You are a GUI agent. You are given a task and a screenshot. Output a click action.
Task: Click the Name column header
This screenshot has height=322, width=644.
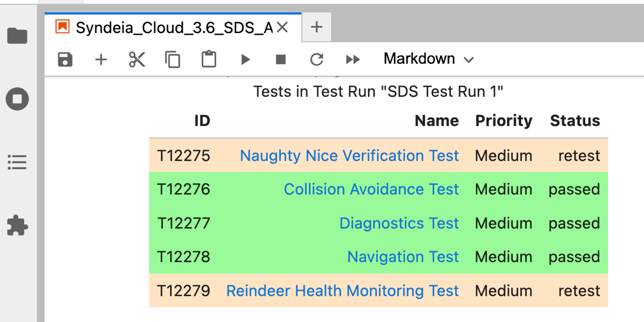[437, 121]
